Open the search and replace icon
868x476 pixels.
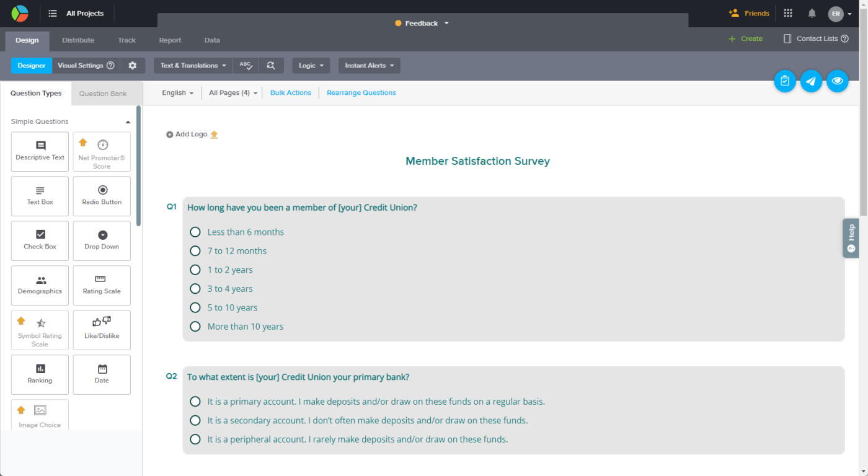point(271,66)
